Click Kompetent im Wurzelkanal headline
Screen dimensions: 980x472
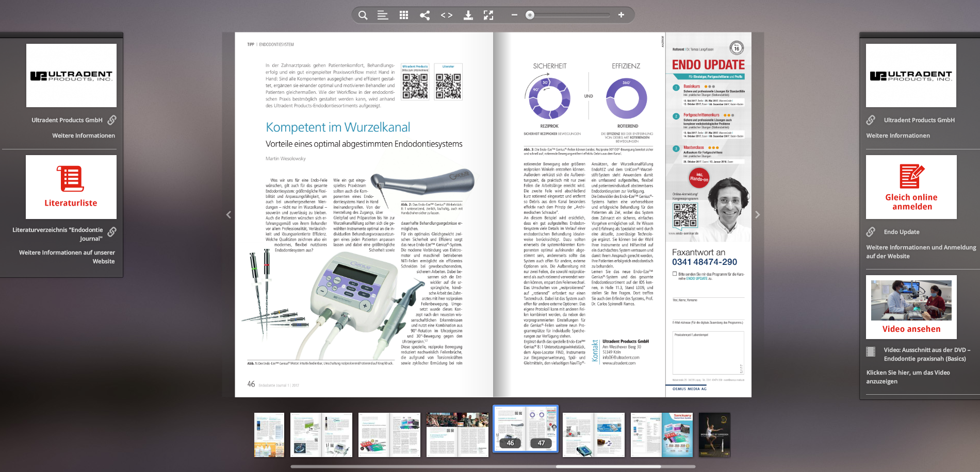coord(338,127)
